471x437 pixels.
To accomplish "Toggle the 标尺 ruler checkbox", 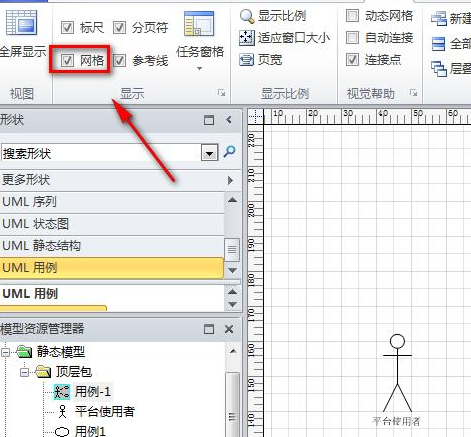I will coord(67,28).
